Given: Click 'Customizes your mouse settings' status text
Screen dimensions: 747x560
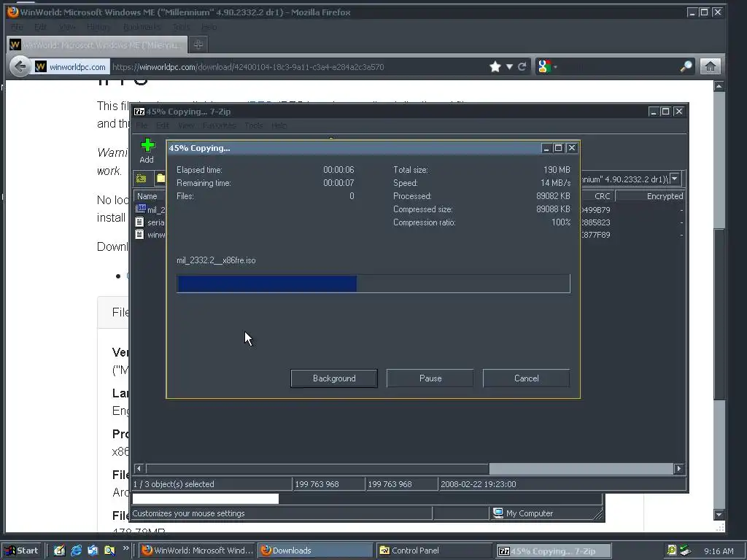Looking at the screenshot, I should point(188,513).
